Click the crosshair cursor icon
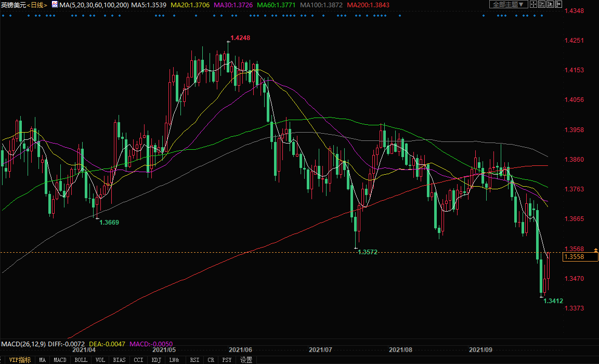The height and width of the screenshot is (364, 599). [x=533, y=4]
